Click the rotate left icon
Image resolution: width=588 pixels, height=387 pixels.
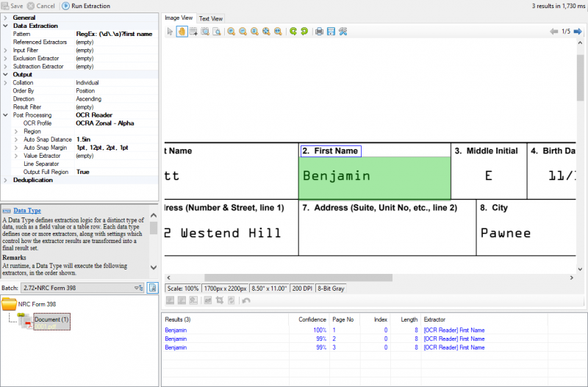(x=293, y=32)
